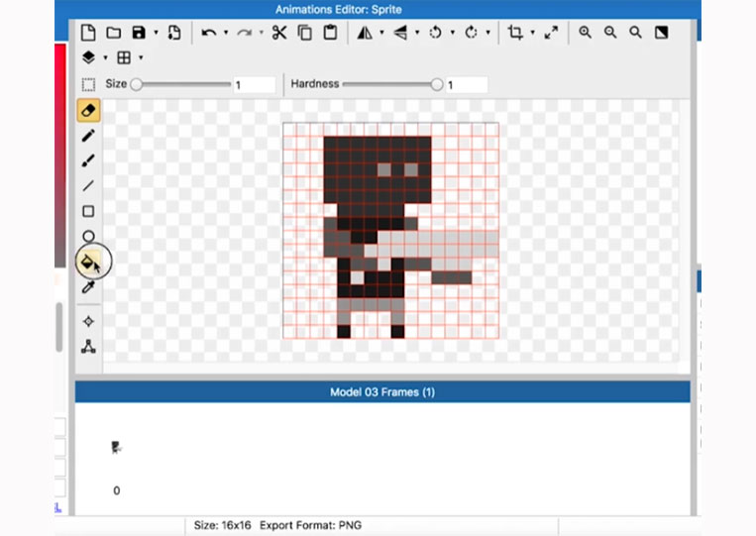The image size is (756, 536).
Task: Select the Eraser tool
Action: tap(89, 110)
